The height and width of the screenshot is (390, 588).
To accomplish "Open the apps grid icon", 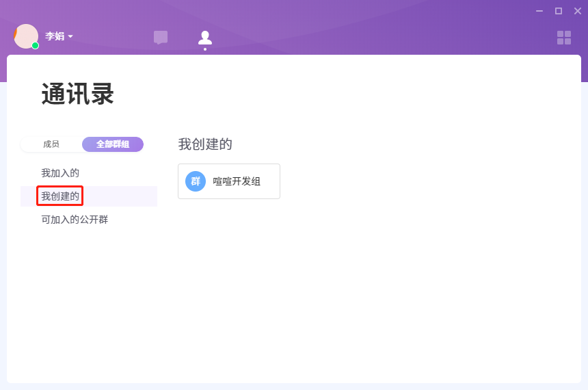I will pos(564,38).
